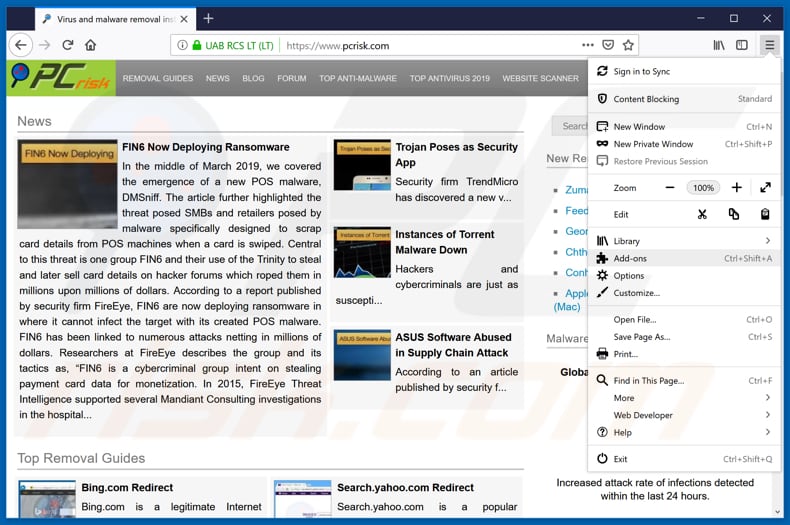This screenshot has height=525, width=790.
Task: Choose Open File... menu item
Action: [684, 319]
